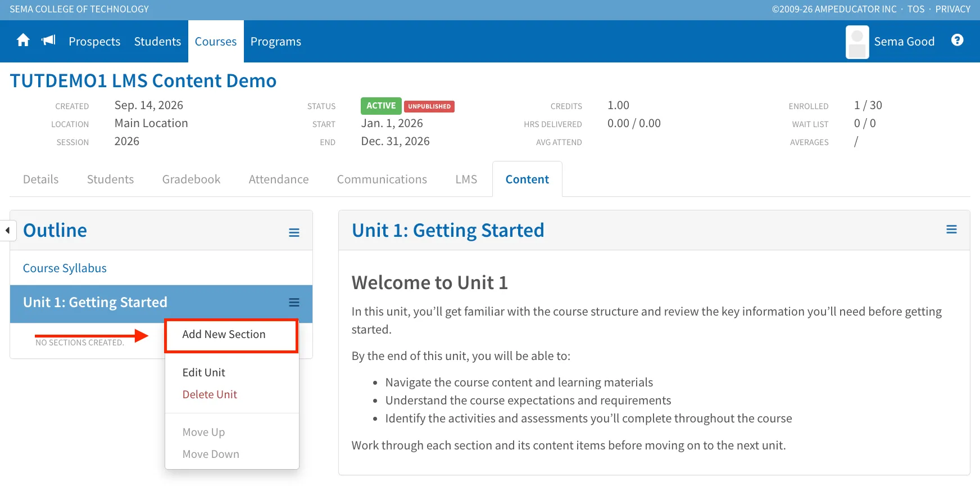Switch to the Communications tab
980x486 pixels.
pos(382,179)
